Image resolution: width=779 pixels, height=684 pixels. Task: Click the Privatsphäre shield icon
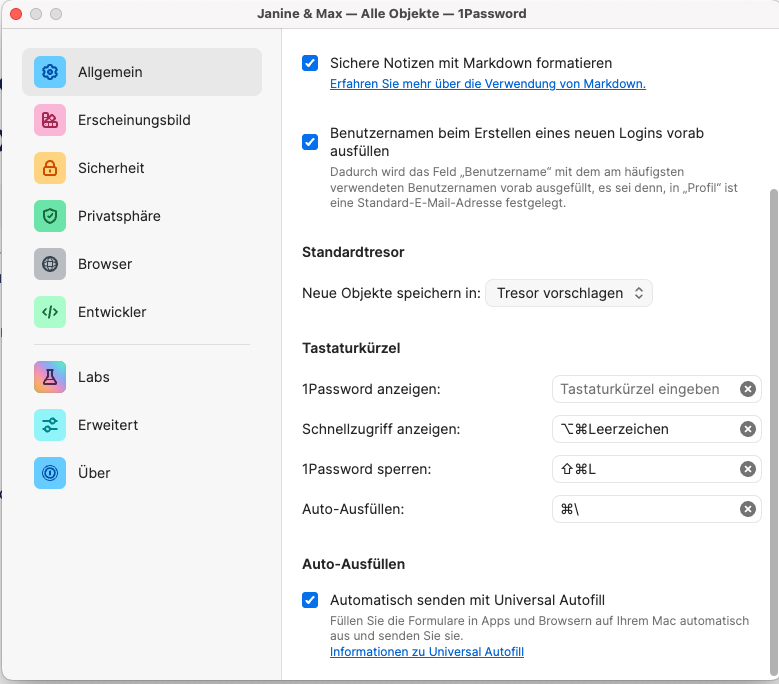click(x=50, y=216)
